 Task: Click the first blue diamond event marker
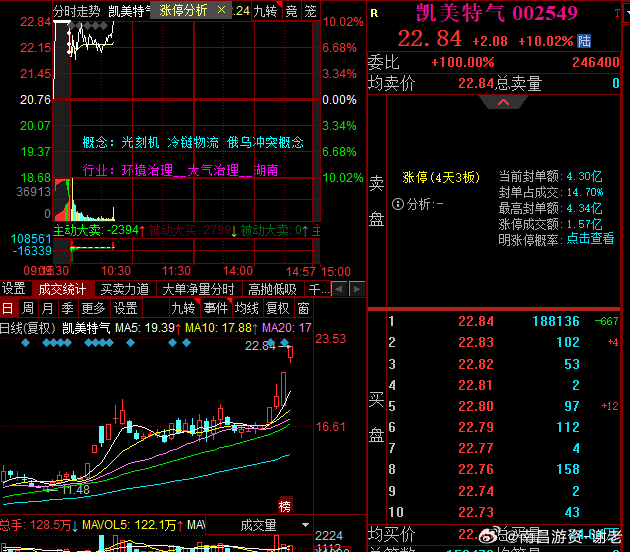(x=25, y=343)
